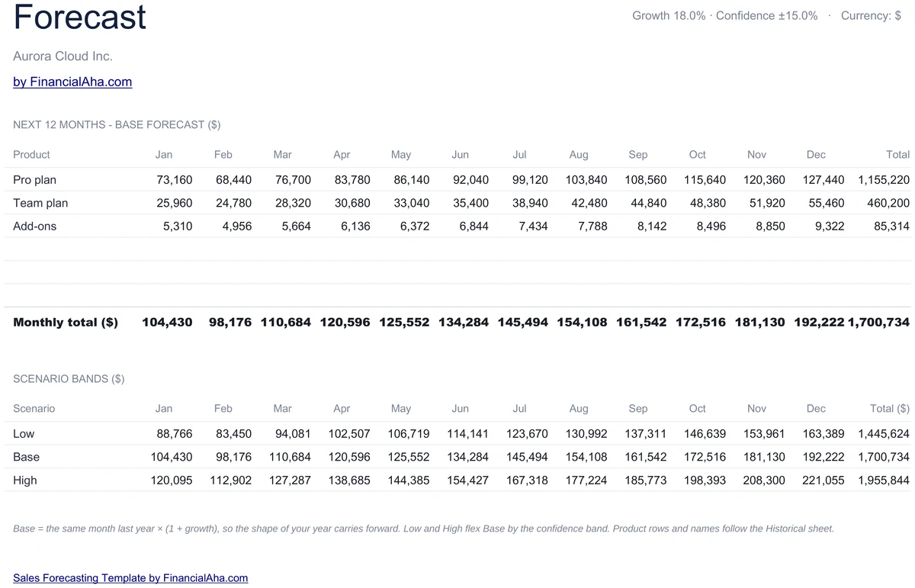Select company name 'Aurora Cloud Inc.'
This screenshot has height=588, width=915.
click(63, 56)
